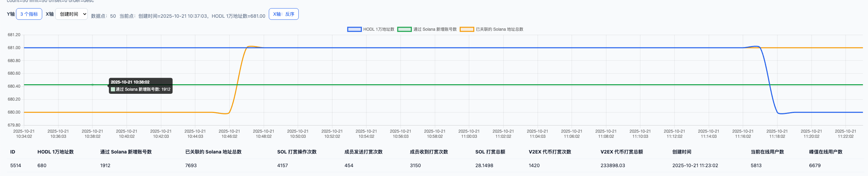Click the "X轴: 反序" button
Image resolution: width=868 pixels, height=176 pixels.
click(283, 14)
